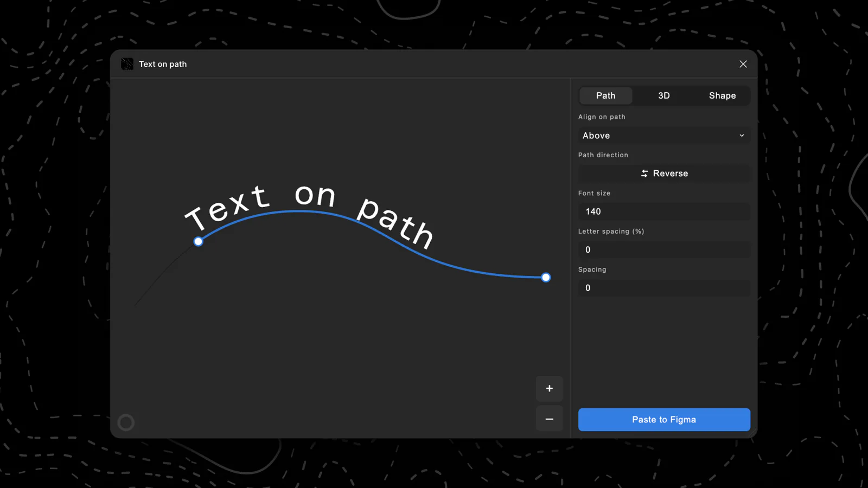Select the path end handle point
The image size is (868, 488).
tap(546, 278)
